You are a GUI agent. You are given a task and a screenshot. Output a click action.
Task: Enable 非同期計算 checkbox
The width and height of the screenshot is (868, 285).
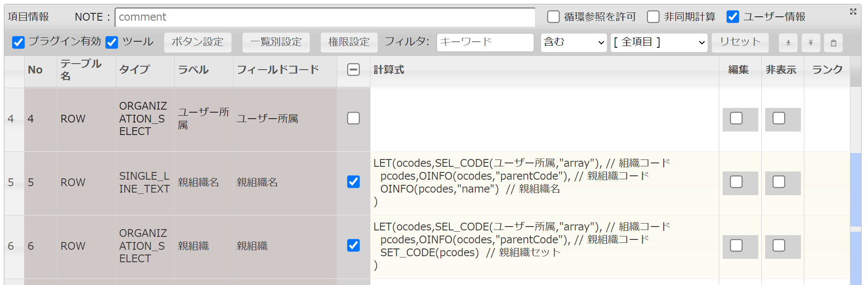(x=653, y=17)
